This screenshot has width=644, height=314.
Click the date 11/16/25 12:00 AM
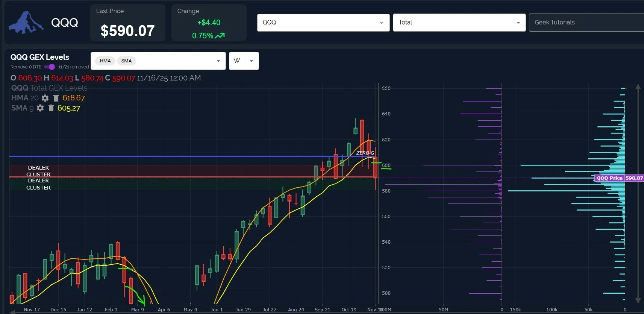click(169, 78)
